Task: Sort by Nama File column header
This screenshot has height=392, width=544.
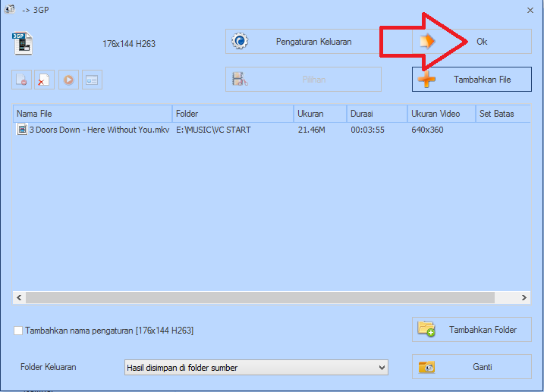Action: coord(93,114)
